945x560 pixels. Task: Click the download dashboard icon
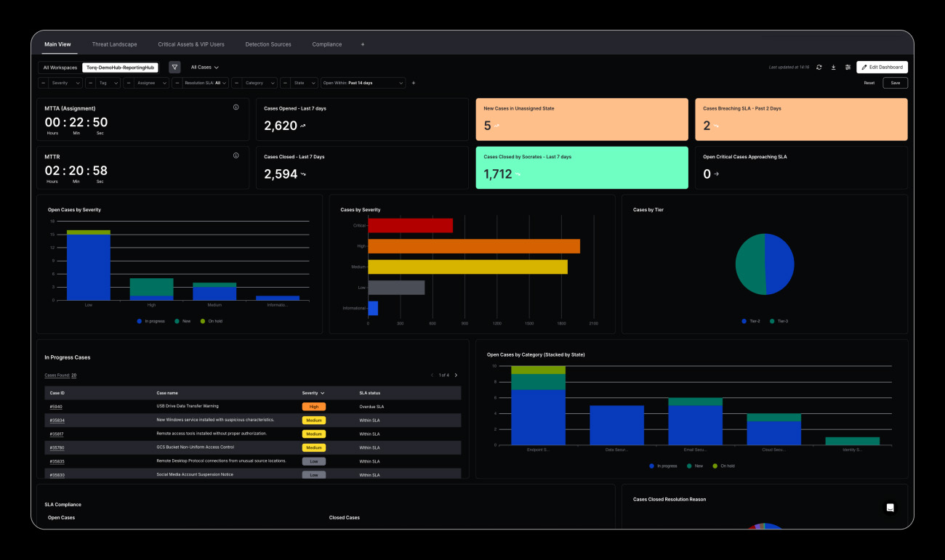click(x=834, y=67)
